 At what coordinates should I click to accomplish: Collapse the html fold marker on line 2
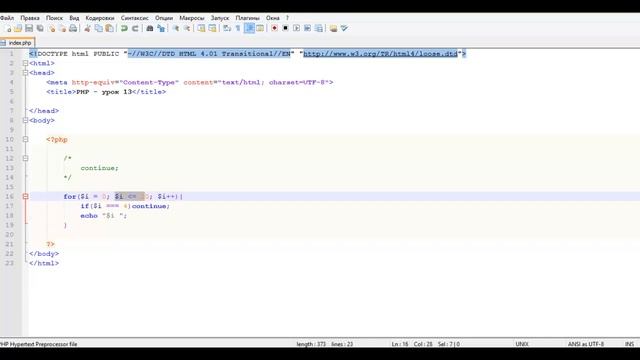25,63
